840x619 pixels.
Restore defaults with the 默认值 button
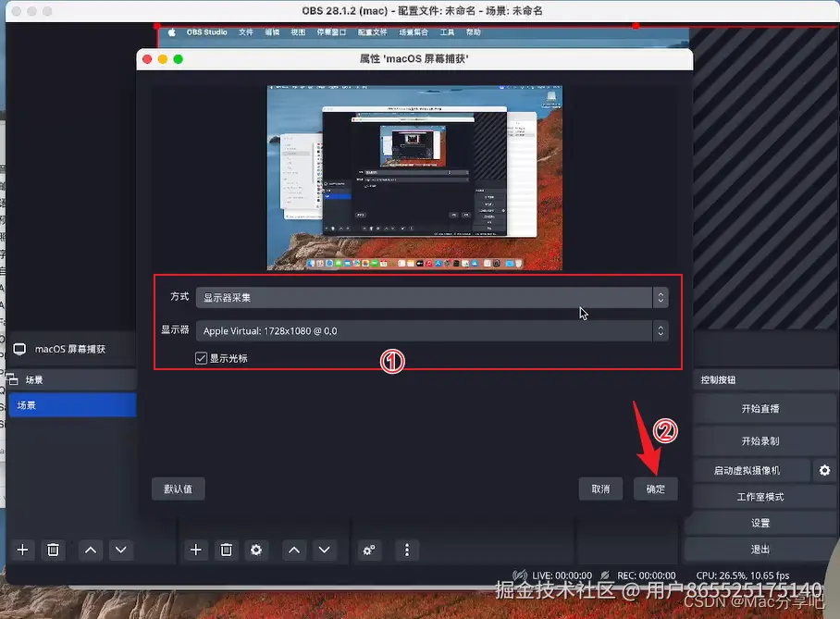178,489
